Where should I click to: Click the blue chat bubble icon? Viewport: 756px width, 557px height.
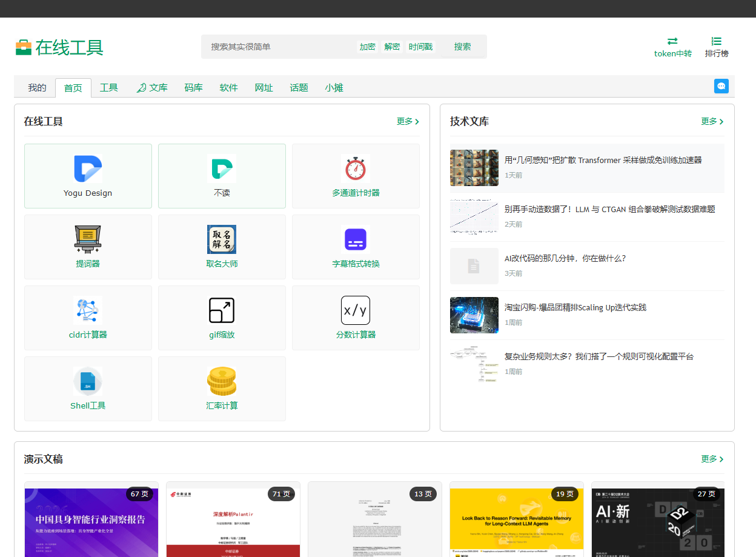(x=721, y=86)
